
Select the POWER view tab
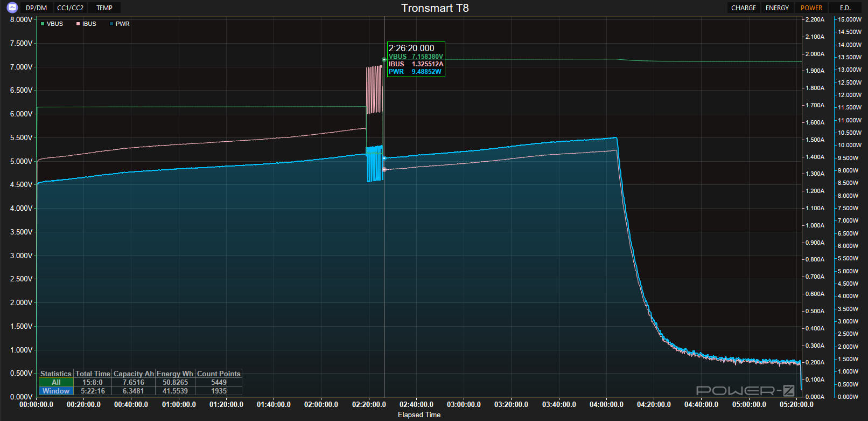(x=811, y=8)
